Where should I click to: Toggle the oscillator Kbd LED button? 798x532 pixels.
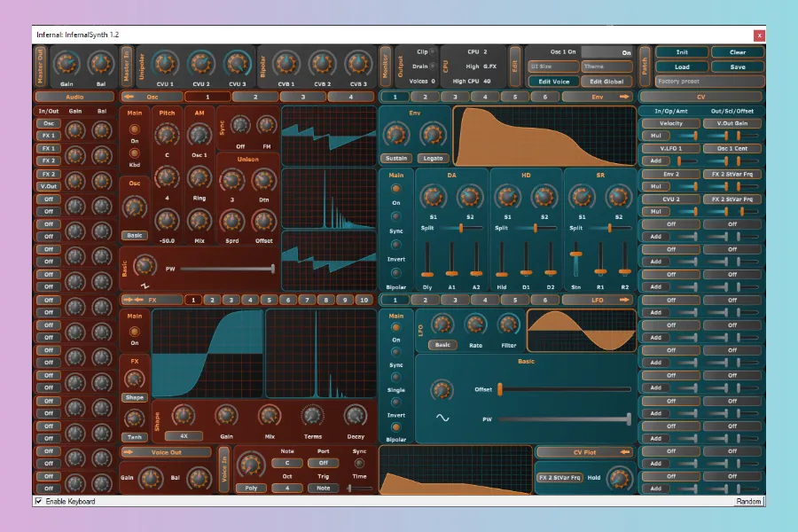pyautogui.click(x=135, y=153)
